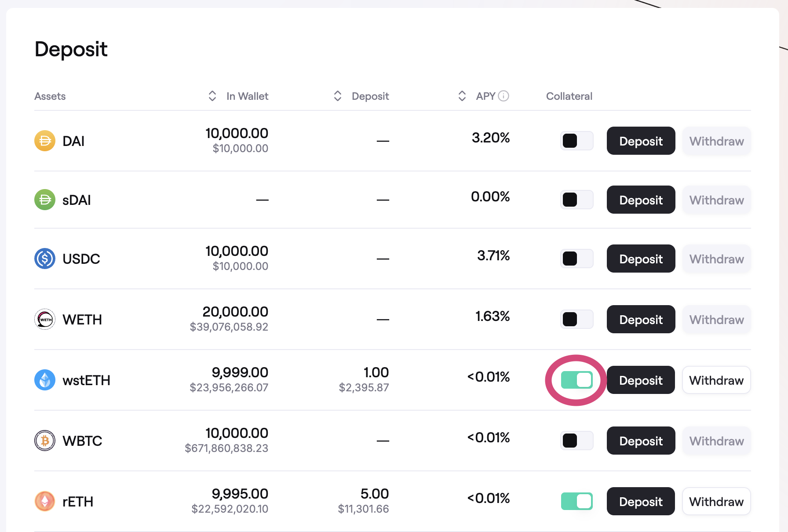The image size is (788, 532).
Task: Click the wstETH token icon
Action: [45, 380]
